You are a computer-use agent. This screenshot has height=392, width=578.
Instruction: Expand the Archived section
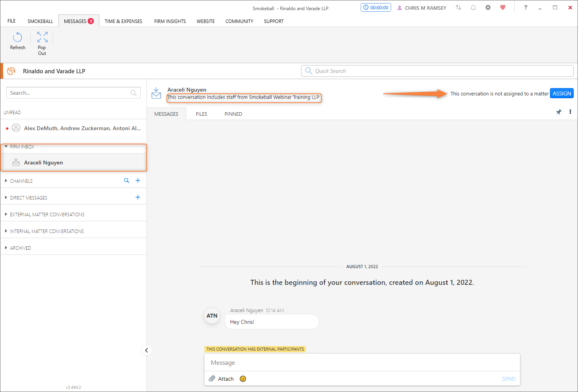tap(6, 248)
